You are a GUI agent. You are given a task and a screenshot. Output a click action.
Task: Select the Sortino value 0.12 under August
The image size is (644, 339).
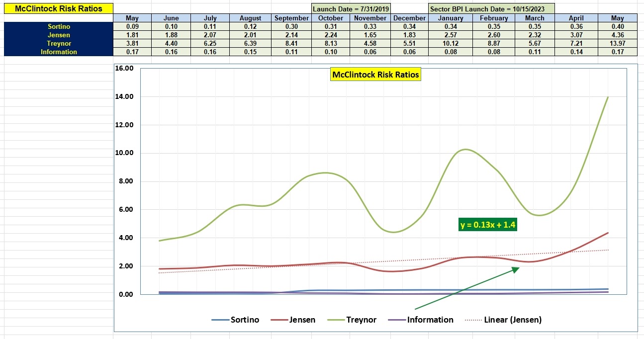coord(251,26)
